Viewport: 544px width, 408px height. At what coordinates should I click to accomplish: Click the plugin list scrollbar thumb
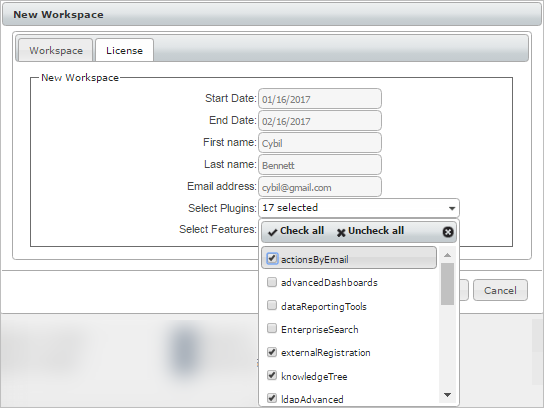click(x=448, y=284)
